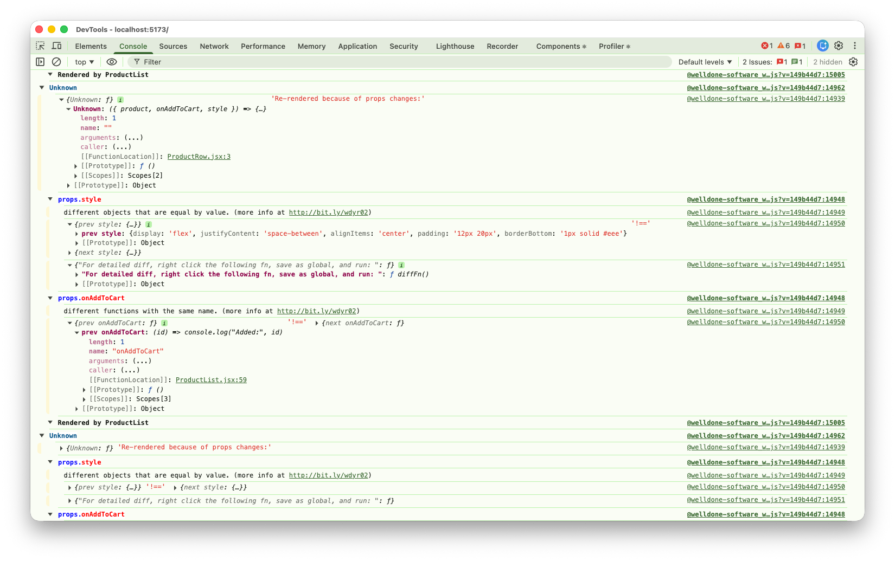Open source link ending 15005 on first Rendered row
Image resolution: width=895 pixels, height=561 pixels.
click(x=765, y=75)
